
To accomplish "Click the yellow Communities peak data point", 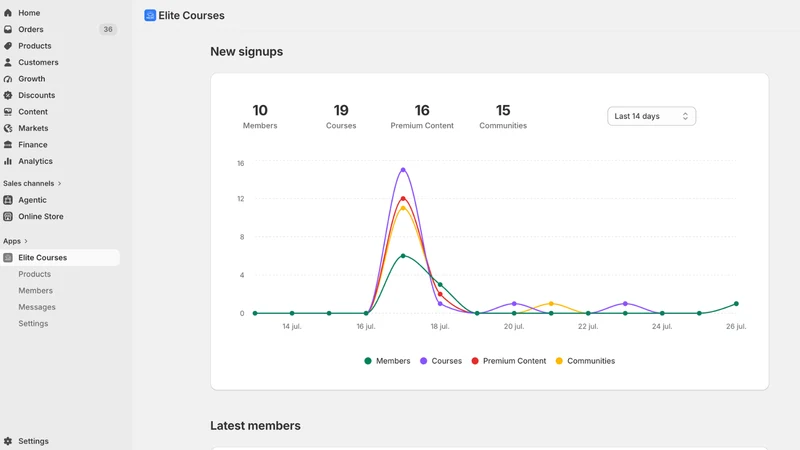I will pos(403,208).
